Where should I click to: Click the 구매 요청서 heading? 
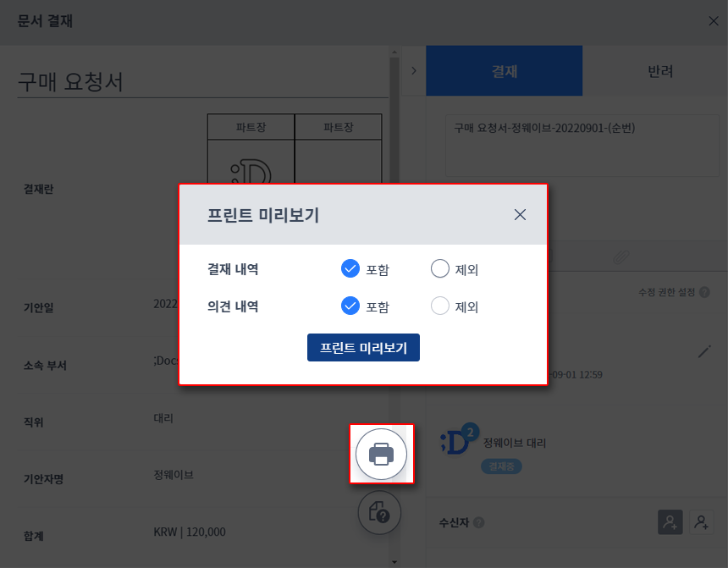click(x=70, y=82)
